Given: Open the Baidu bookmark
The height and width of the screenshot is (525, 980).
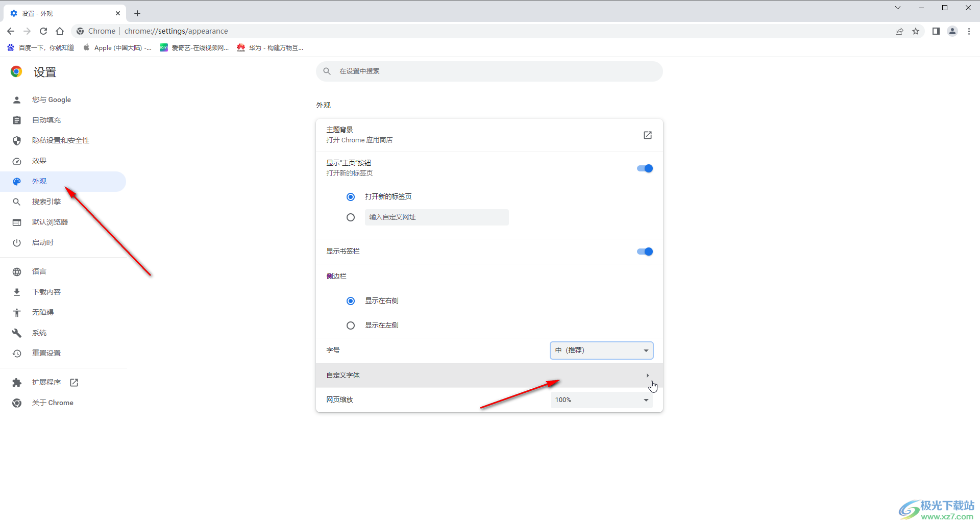Looking at the screenshot, I should [x=41, y=47].
